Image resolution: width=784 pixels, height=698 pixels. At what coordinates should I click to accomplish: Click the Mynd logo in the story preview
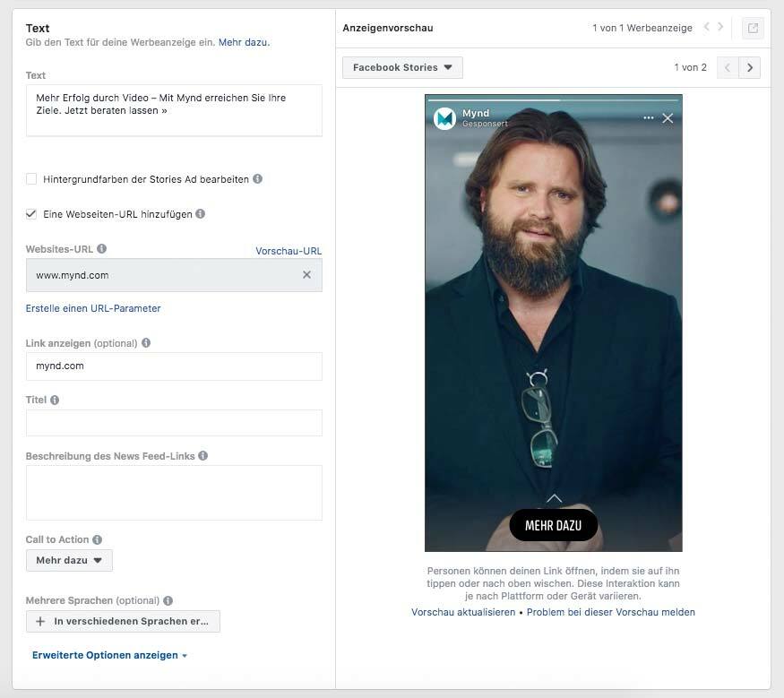443,116
